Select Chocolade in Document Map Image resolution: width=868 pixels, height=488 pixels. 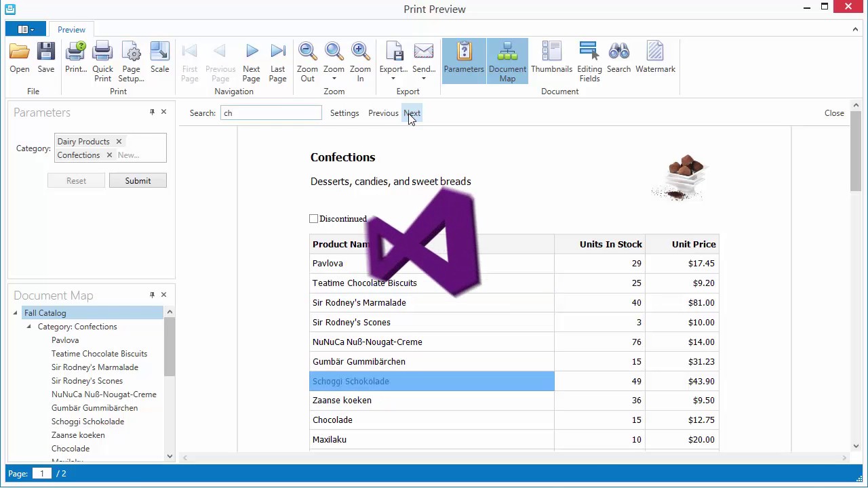pyautogui.click(x=71, y=449)
